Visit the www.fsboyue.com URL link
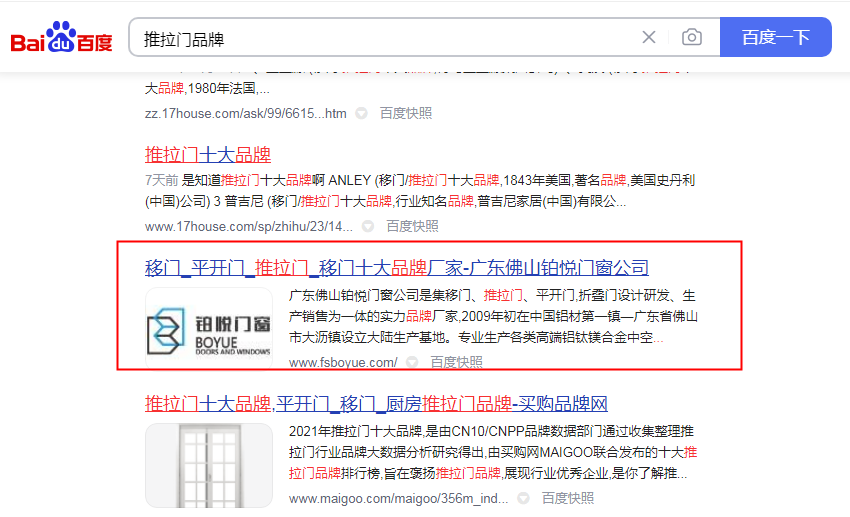 (343, 362)
